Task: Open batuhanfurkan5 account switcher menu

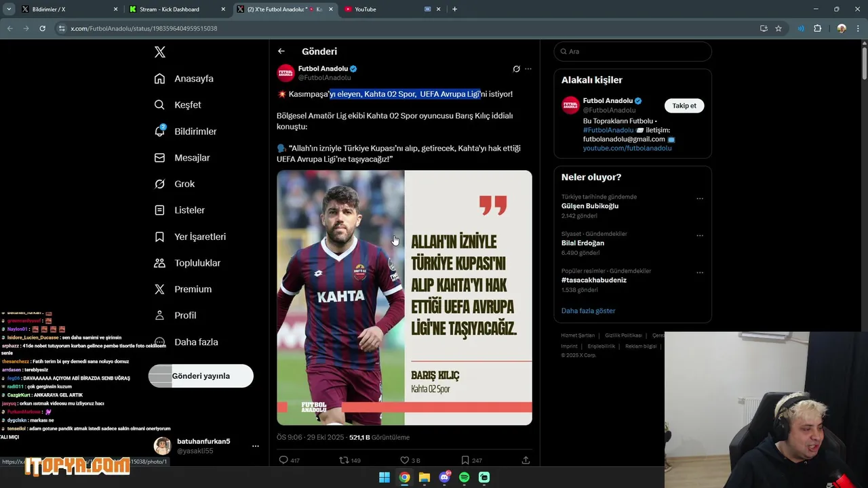Action: [208, 446]
